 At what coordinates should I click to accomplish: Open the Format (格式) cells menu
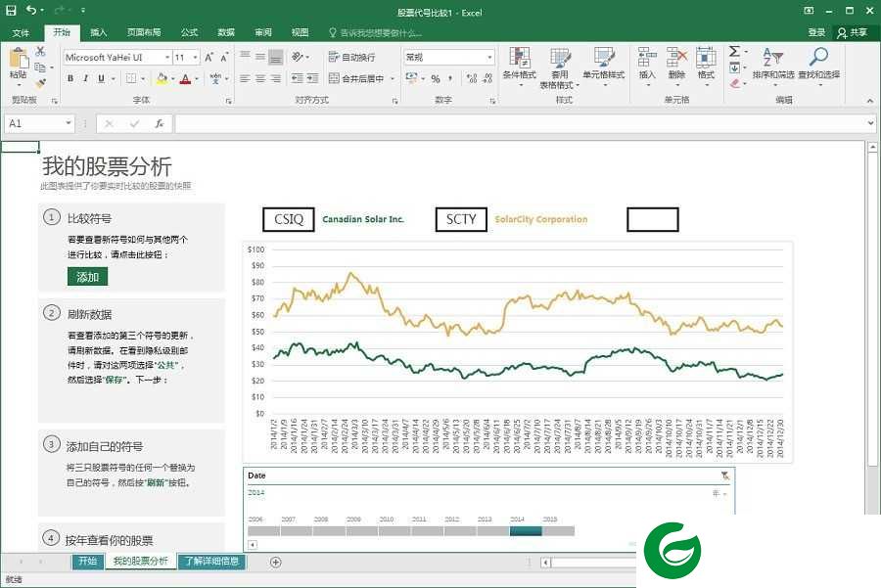[706, 66]
